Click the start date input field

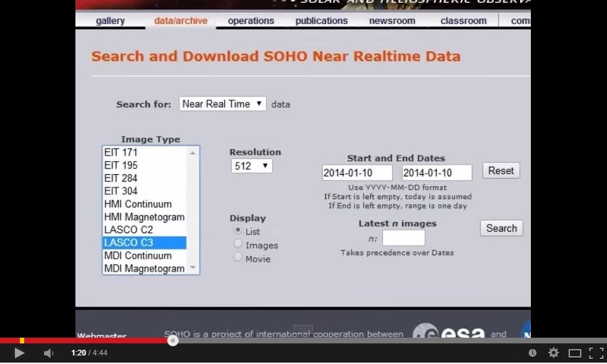click(x=357, y=173)
